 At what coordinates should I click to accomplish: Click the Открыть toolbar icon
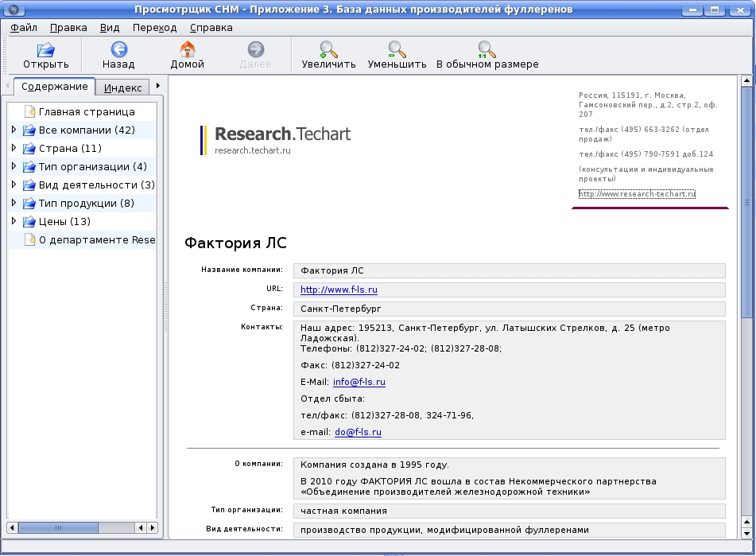coord(46,49)
